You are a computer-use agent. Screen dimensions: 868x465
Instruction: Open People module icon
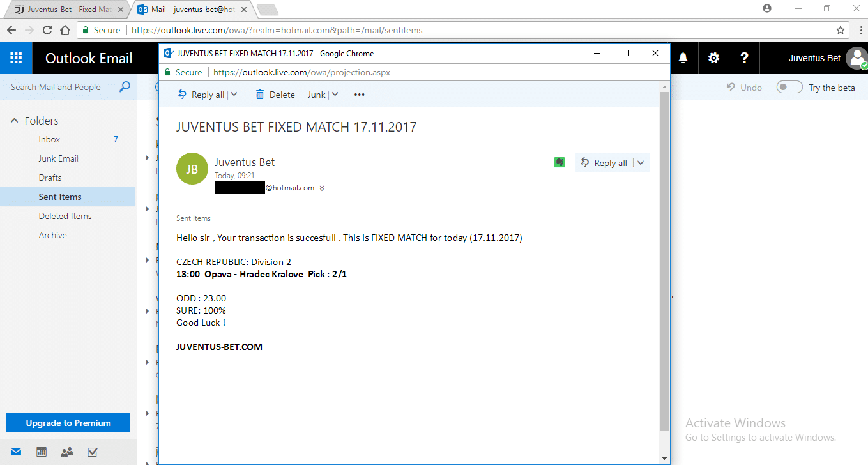coord(67,452)
